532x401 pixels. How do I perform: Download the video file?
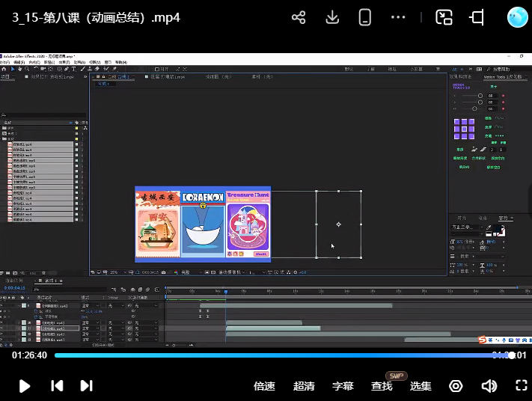tap(334, 17)
